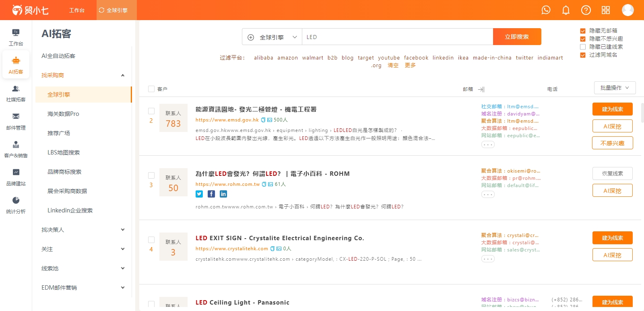Viewport: 644px width, 311px height.
Task: Copy emsd.gov.hk URL icon
Action: (263, 120)
